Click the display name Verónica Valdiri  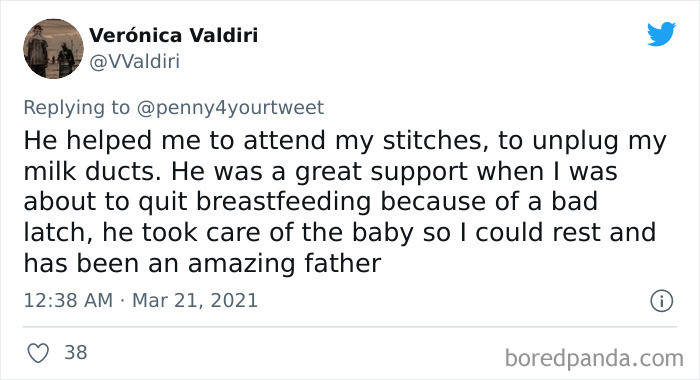[x=174, y=35]
